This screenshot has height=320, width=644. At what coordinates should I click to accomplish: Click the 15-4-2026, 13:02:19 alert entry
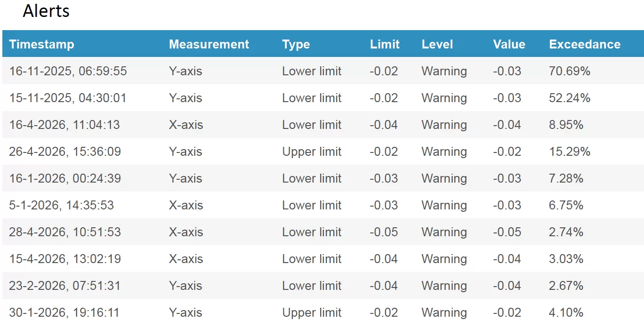pyautogui.click(x=322, y=259)
